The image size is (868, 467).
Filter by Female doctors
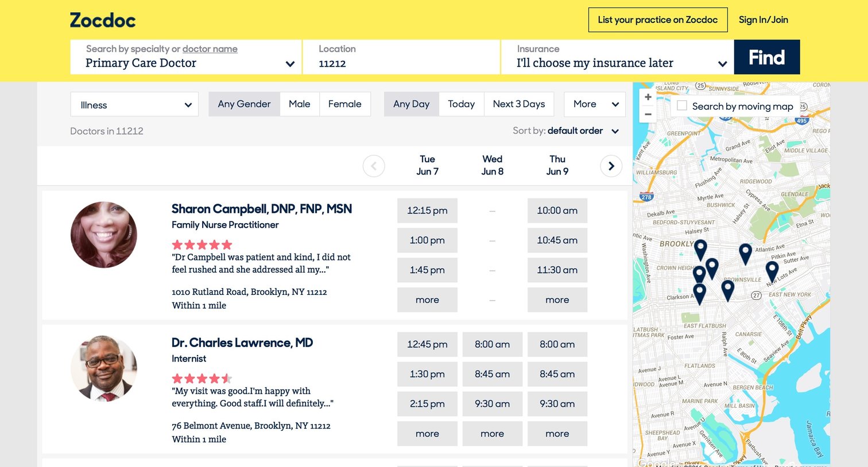[345, 104]
